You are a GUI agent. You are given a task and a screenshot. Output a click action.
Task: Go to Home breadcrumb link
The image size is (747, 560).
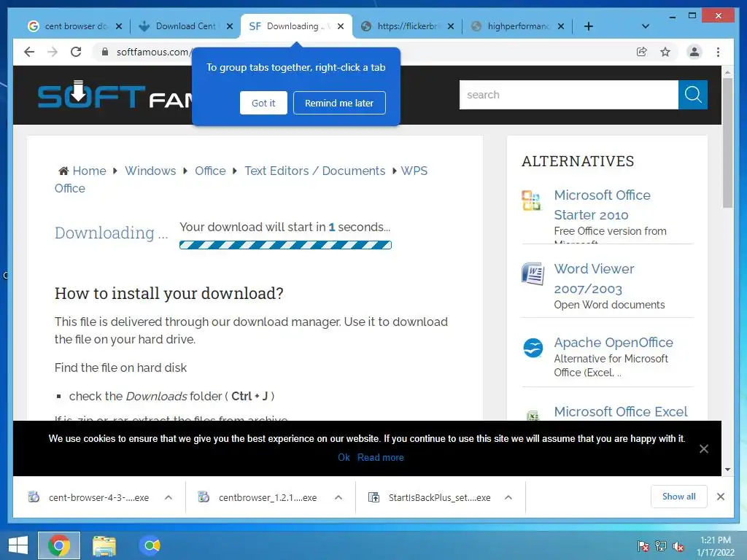tap(89, 171)
